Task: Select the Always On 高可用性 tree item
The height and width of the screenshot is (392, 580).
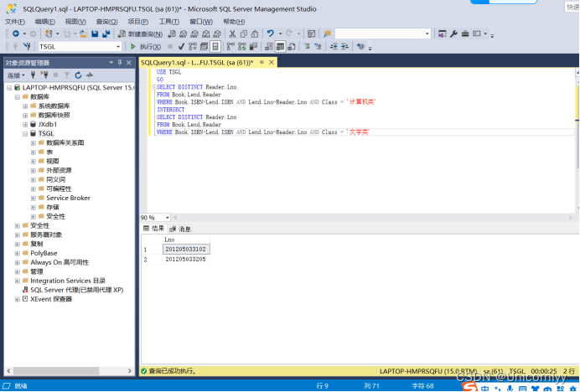Action: [60, 262]
